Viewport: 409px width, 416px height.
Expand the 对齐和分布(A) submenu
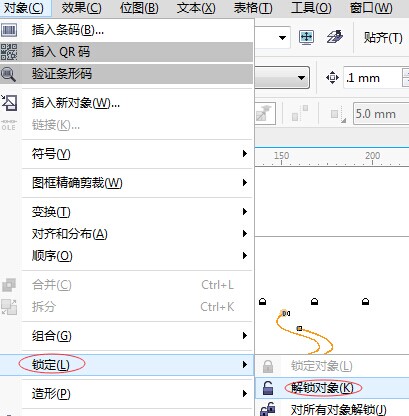pyautogui.click(x=127, y=234)
